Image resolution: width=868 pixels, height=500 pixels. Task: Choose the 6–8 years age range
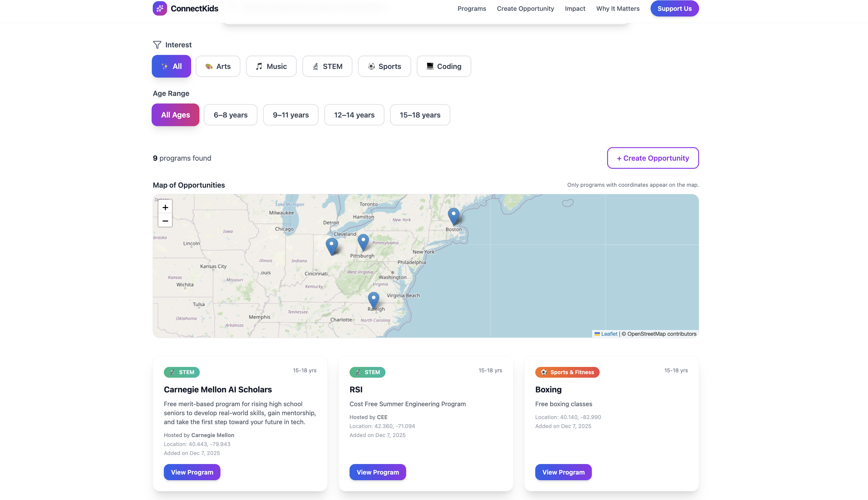tap(230, 115)
